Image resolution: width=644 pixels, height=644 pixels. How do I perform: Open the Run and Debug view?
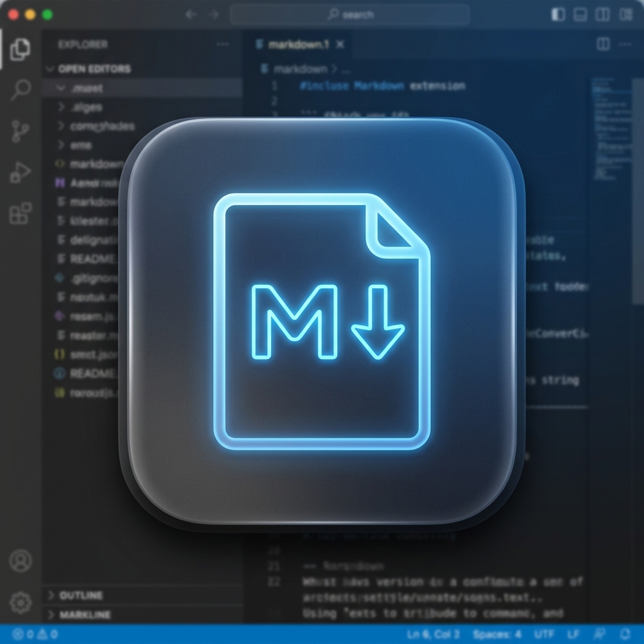(x=20, y=172)
